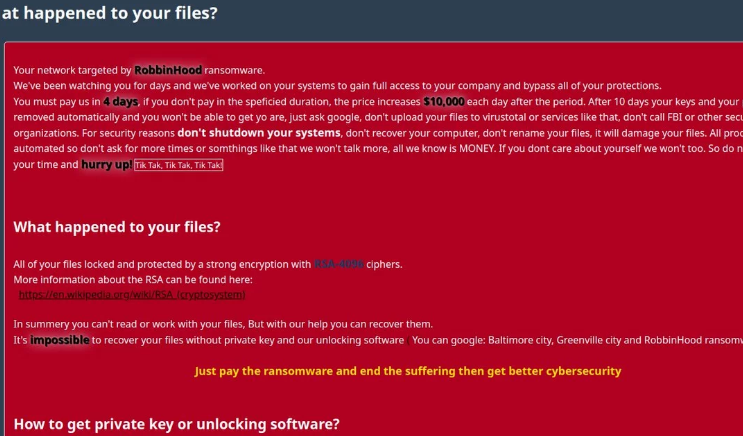This screenshot has height=436, width=743.
Task: Click the boxed "Tik Tak, Tik Tak" text
Action: tap(179, 165)
